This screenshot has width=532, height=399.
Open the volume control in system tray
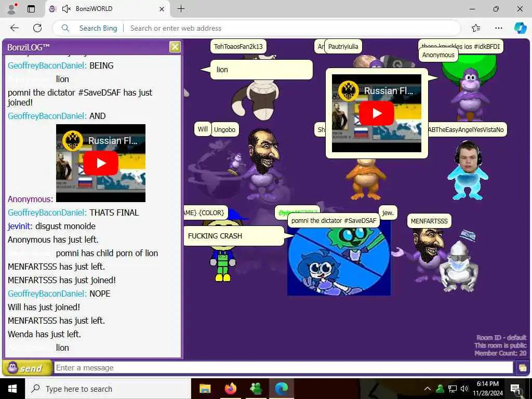pyautogui.click(x=464, y=389)
